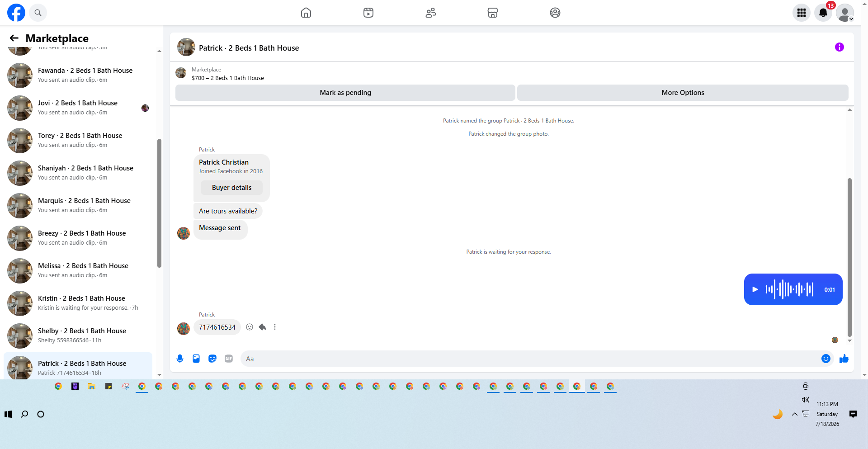The image size is (868, 449).
Task: Show hidden system tray icons
Action: (794, 414)
